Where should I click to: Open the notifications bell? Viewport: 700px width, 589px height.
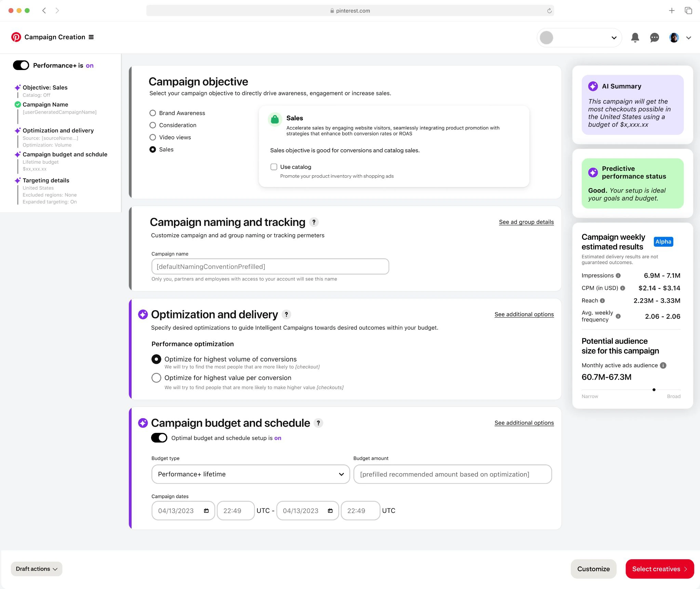(x=635, y=38)
